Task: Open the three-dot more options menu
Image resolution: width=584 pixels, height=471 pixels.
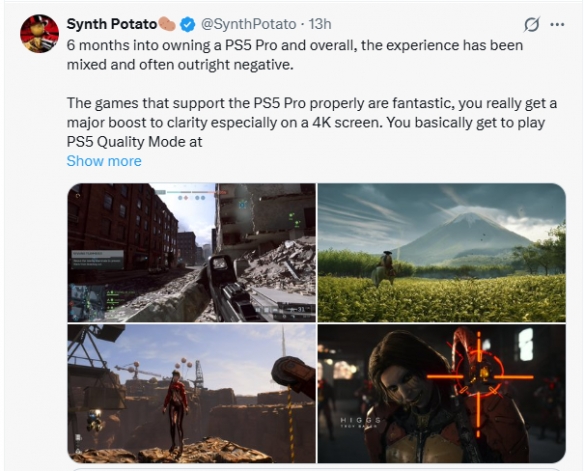Action: (x=557, y=25)
